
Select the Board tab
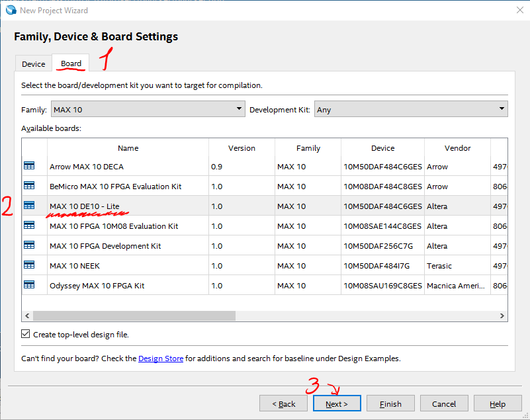click(x=71, y=63)
